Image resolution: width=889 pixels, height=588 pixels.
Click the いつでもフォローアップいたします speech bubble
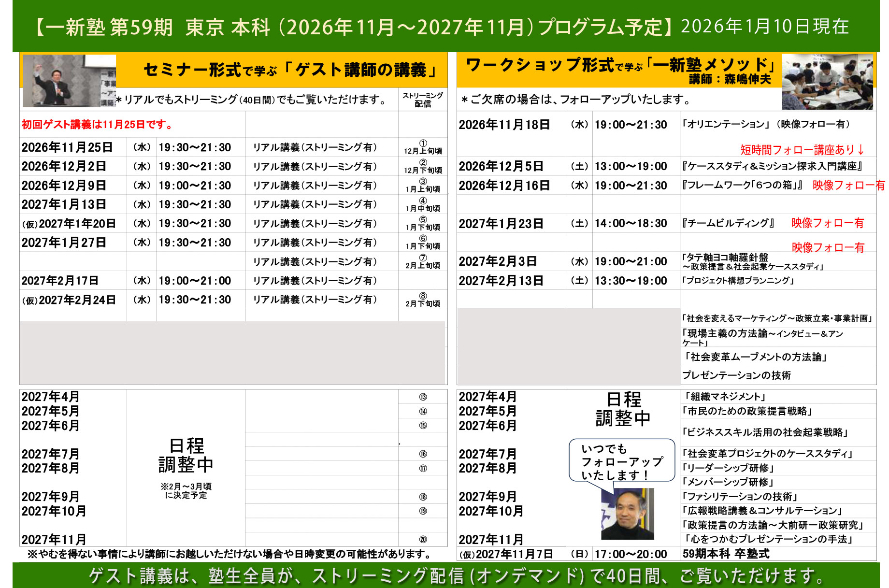(622, 461)
